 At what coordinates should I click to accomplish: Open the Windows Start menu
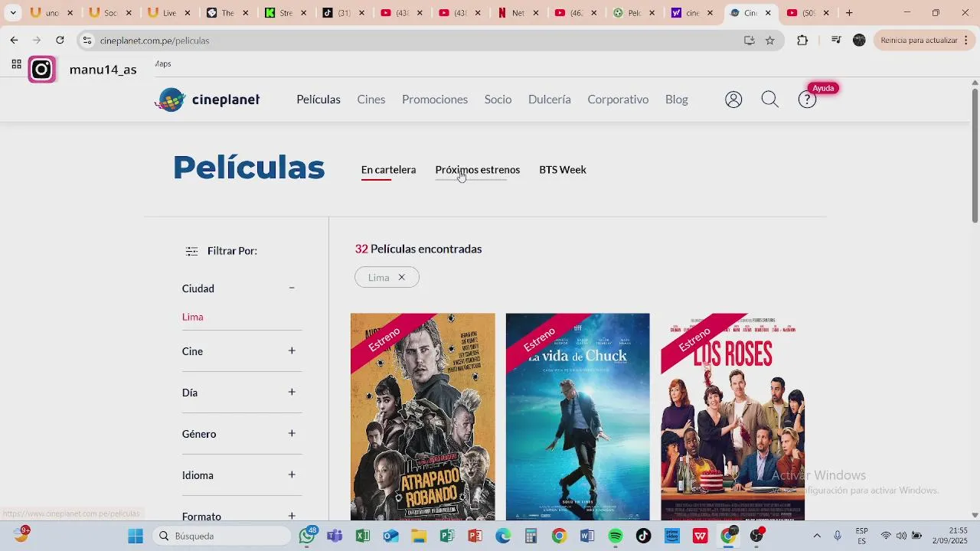point(136,536)
